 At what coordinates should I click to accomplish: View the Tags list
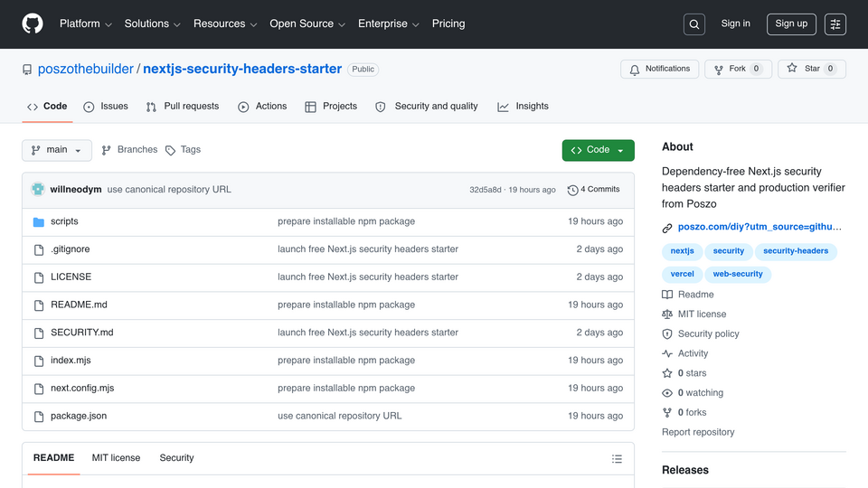[x=184, y=150]
